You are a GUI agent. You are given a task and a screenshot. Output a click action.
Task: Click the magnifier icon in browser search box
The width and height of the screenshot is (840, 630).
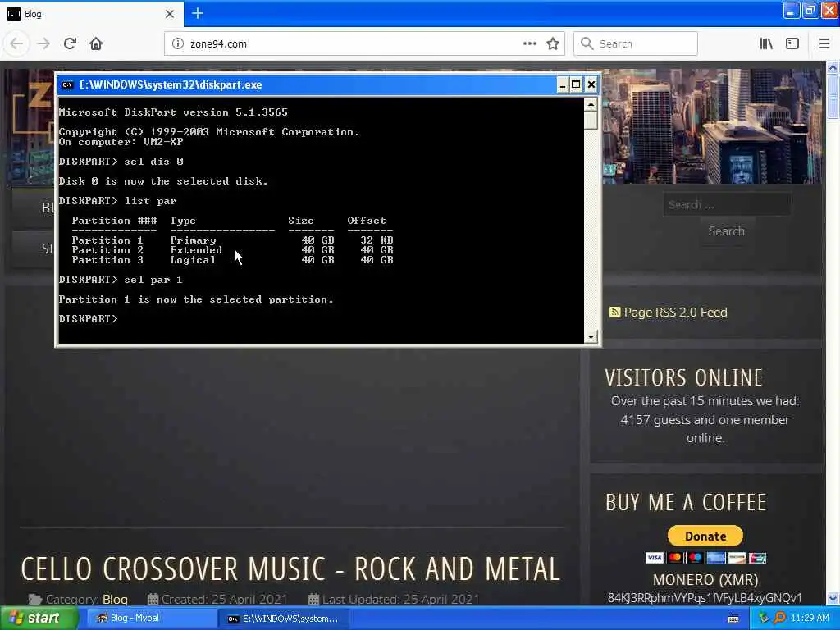[x=587, y=44]
